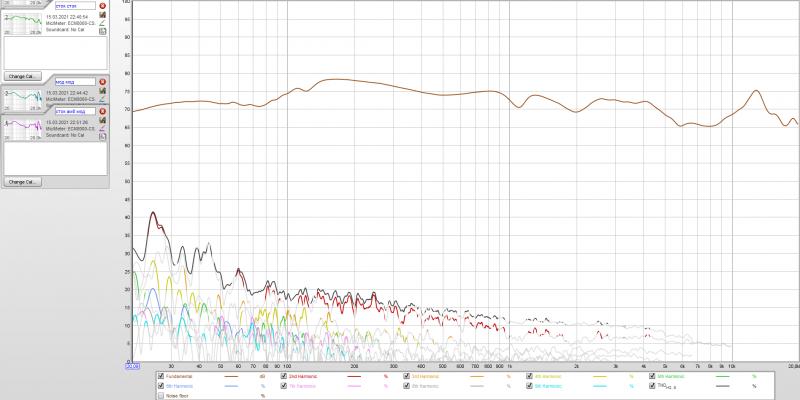
Task: Open the notes icon of "стол выб мод"
Action: [102, 136]
